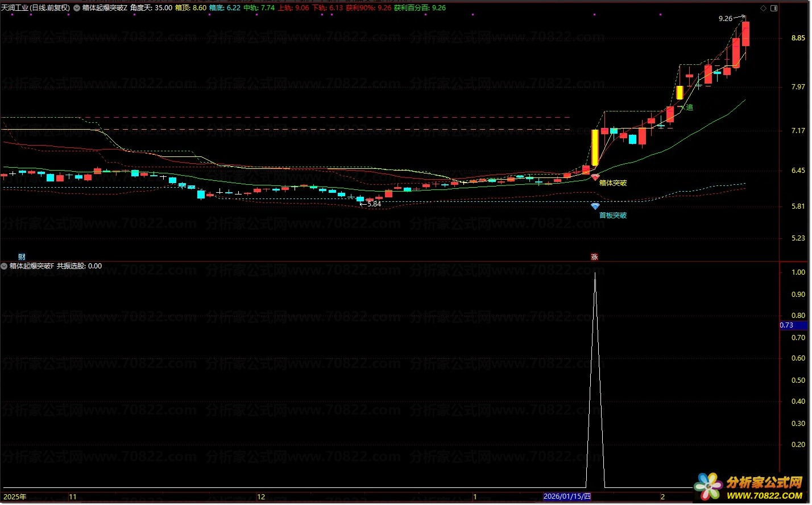This screenshot has height=505, width=812.
Task: Click the blue 0.73 value tag on axis
Action: tap(793, 325)
